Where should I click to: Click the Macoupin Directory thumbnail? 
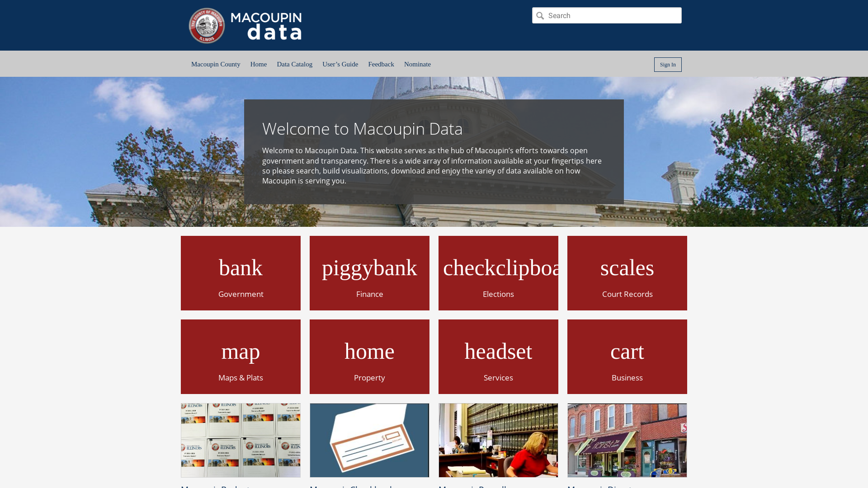[x=627, y=440]
